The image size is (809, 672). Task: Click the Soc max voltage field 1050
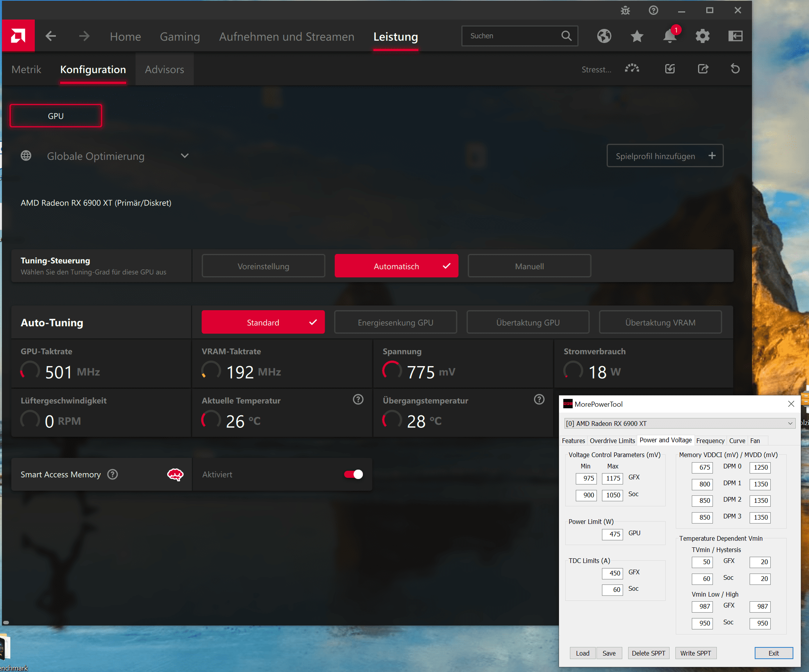pos(612,495)
